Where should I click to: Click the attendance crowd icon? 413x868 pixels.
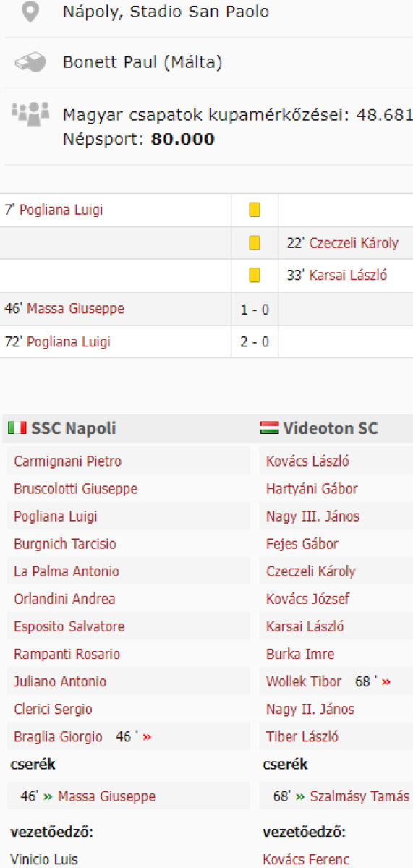30,112
